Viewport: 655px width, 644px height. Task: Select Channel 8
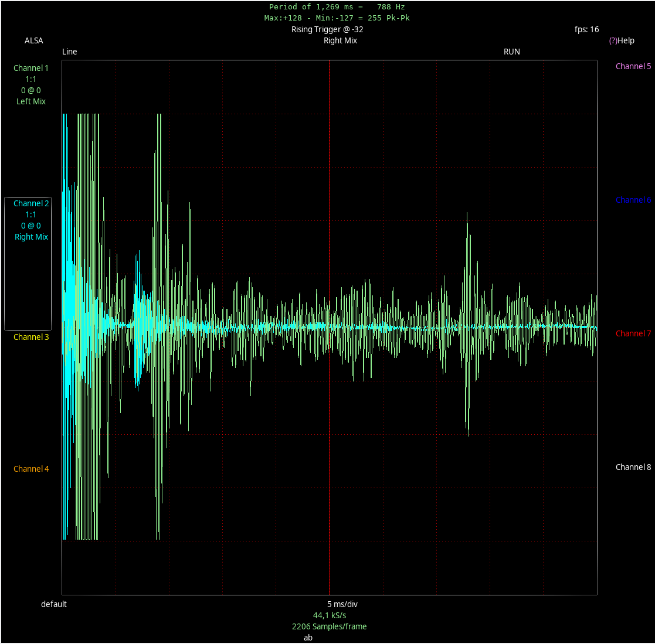(x=633, y=468)
